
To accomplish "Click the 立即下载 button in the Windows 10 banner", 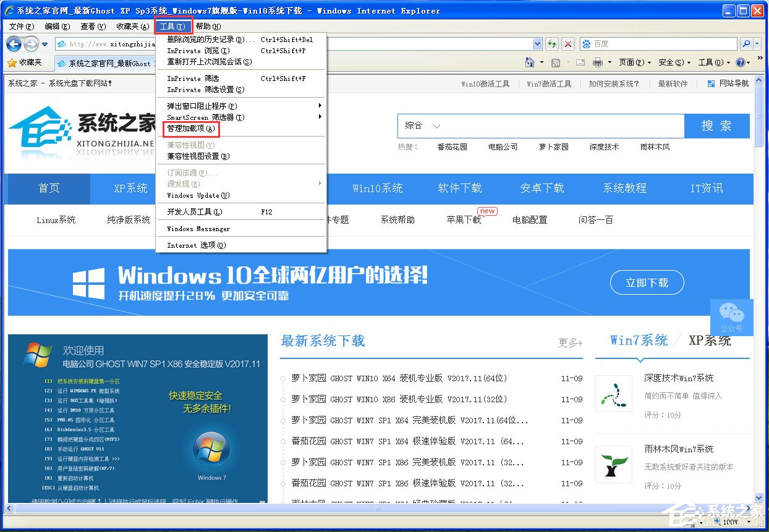I will (x=647, y=281).
